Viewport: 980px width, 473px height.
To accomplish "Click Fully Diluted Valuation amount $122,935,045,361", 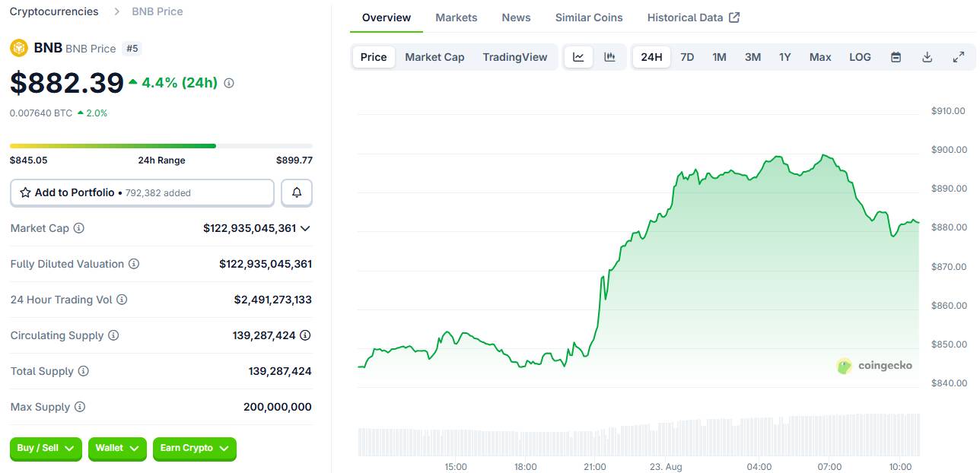I will (266, 264).
